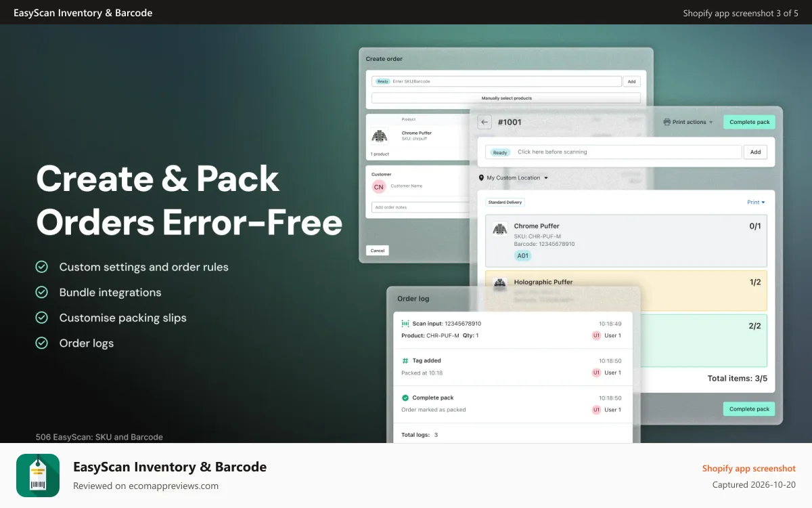Click the checkmark beside Custom settings and order rules

42,267
